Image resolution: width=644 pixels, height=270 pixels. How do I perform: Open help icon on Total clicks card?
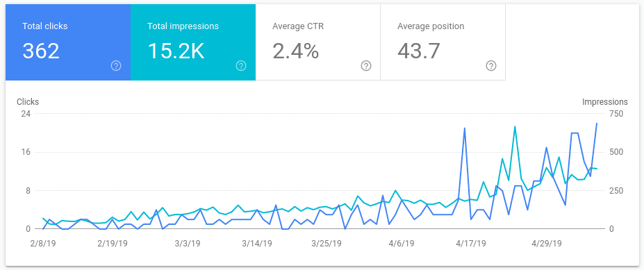pyautogui.click(x=116, y=66)
